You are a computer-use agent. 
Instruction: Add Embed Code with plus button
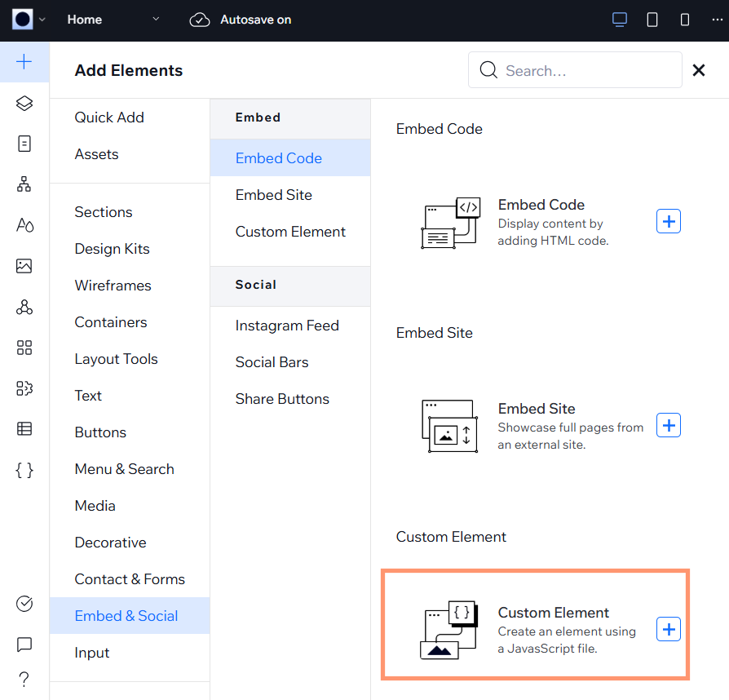click(669, 221)
